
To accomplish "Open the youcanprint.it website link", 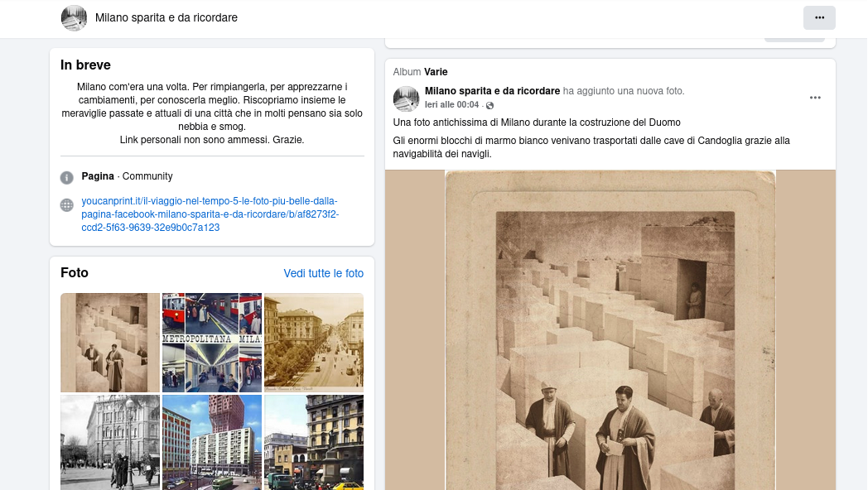I will click(x=210, y=214).
